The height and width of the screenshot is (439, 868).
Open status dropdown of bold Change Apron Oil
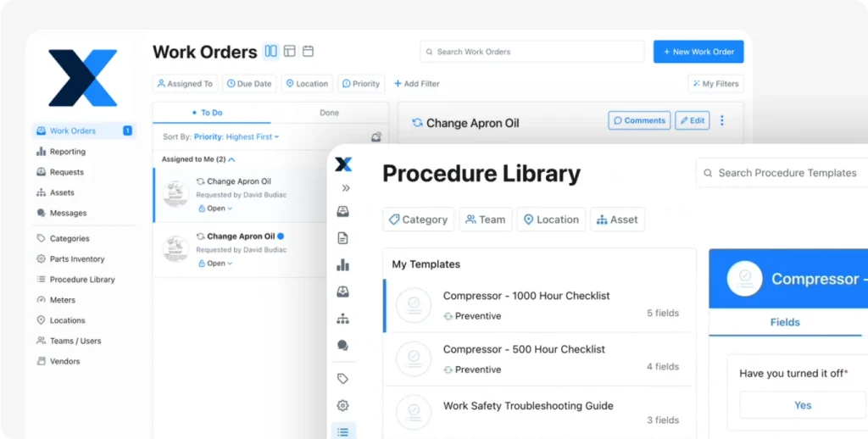[x=215, y=264]
